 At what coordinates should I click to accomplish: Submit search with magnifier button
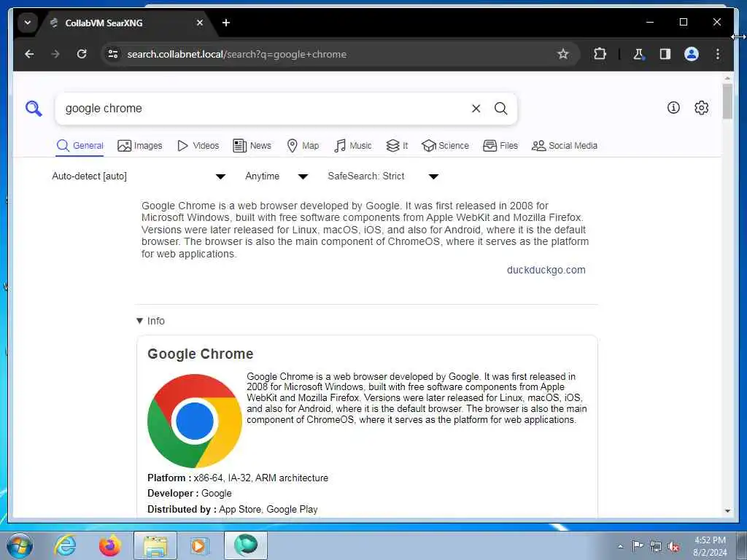coord(500,109)
